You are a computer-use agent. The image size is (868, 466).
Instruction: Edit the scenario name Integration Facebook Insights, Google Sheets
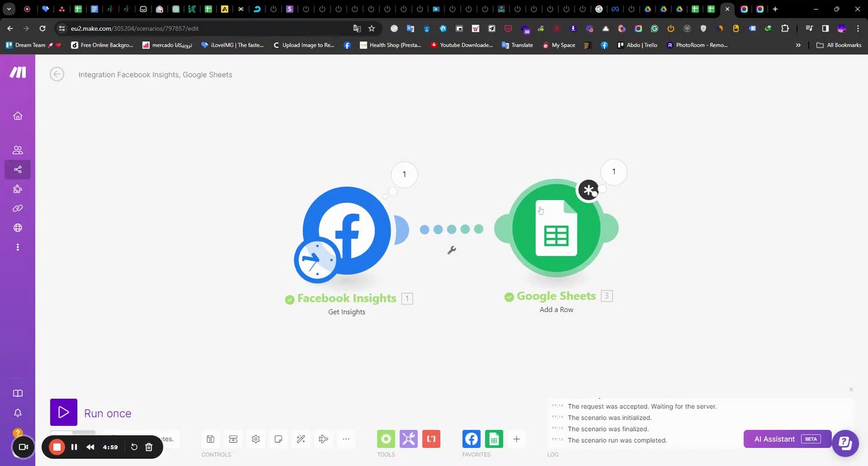(155, 74)
